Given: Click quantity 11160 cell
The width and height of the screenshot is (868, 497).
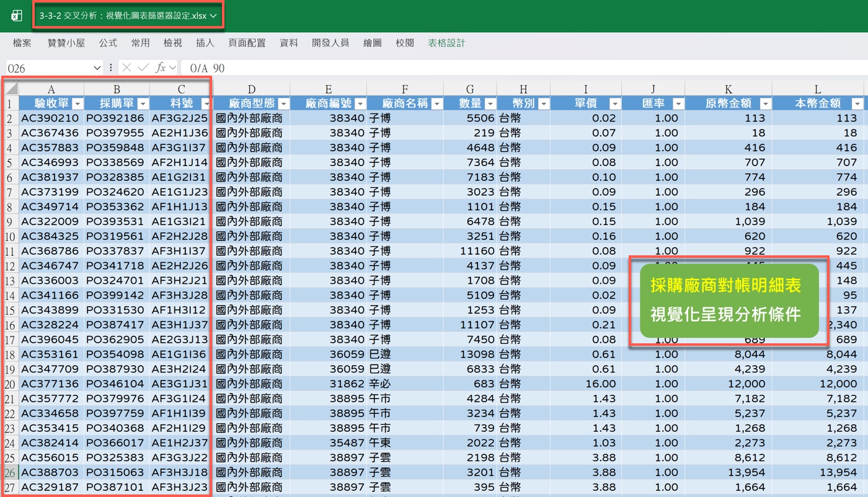Looking at the screenshot, I should click(x=470, y=251).
